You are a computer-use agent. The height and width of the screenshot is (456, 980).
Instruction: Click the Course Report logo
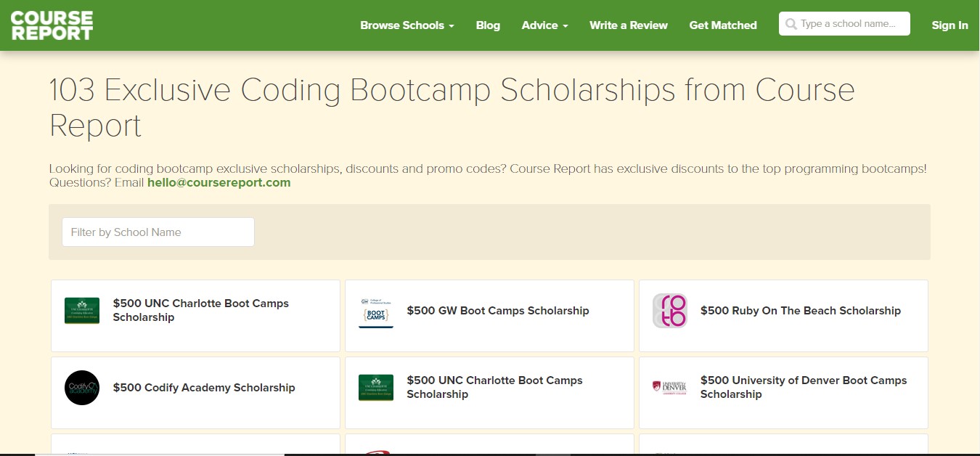point(52,25)
